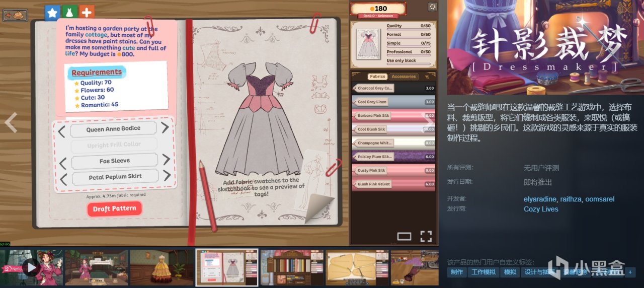Click the Requirements heading on the note

(97, 72)
